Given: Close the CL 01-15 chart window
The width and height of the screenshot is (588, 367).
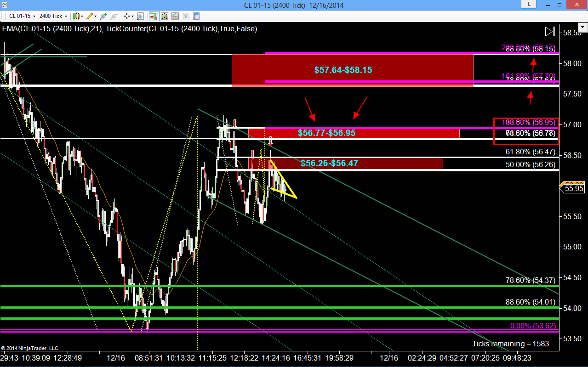Looking at the screenshot, I should coord(576,4).
